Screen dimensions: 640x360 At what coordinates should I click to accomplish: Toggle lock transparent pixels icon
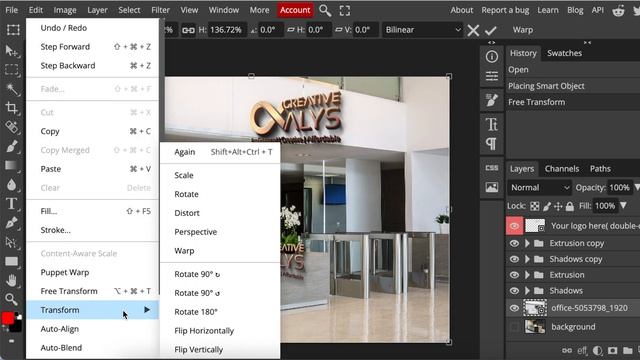coord(535,206)
